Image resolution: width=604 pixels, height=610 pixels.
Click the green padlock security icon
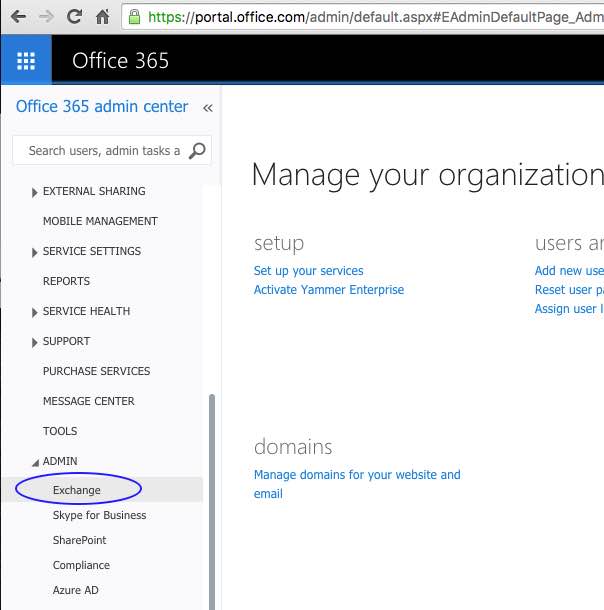[135, 17]
